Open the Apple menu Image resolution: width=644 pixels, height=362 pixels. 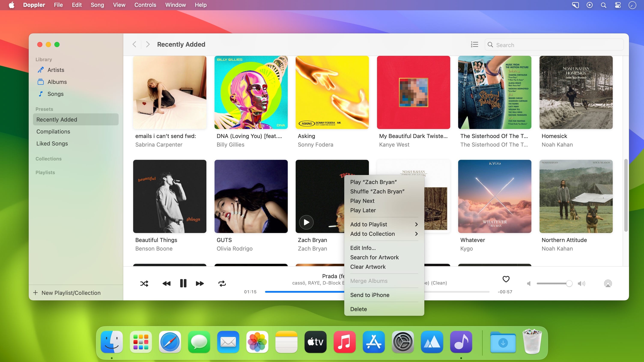click(x=12, y=5)
